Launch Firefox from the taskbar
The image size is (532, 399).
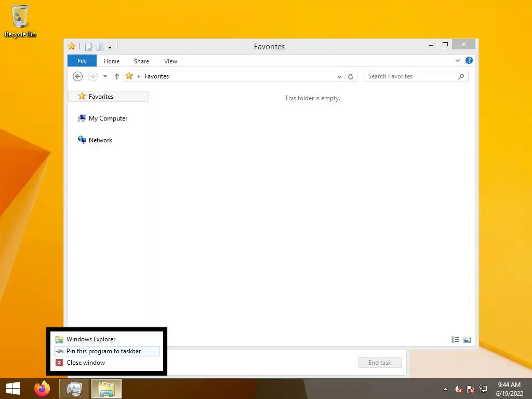pyautogui.click(x=42, y=389)
